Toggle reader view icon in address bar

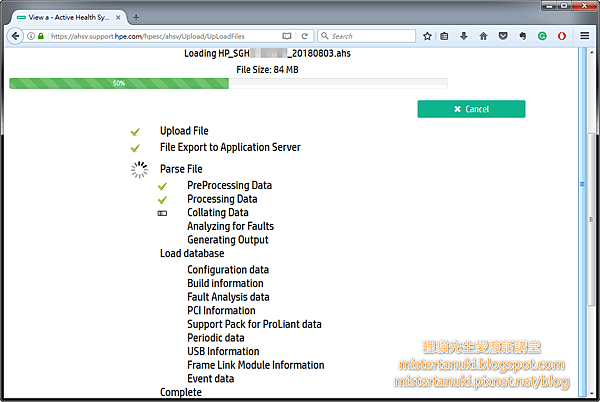(287, 36)
